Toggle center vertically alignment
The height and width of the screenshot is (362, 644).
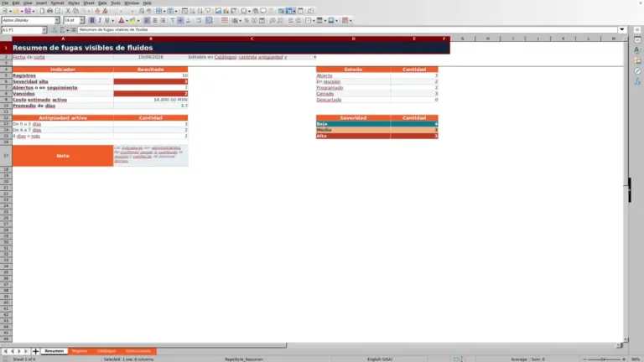coord(180,20)
